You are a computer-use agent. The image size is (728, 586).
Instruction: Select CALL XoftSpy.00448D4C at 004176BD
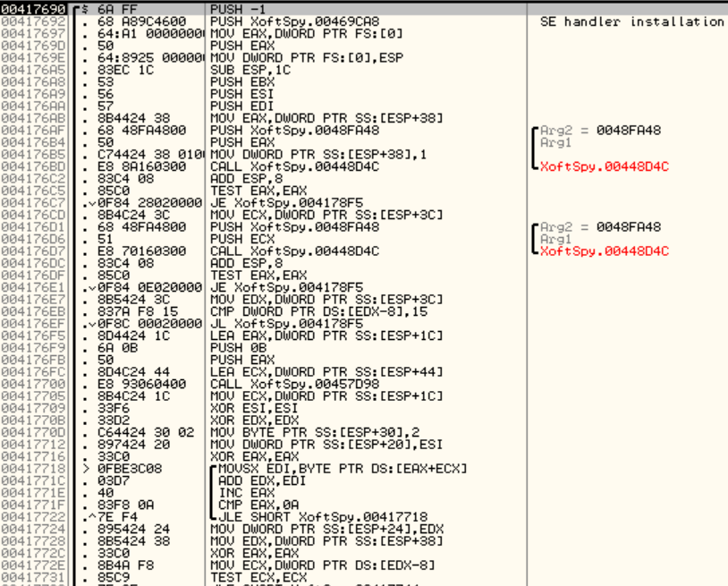pyautogui.click(x=295, y=166)
